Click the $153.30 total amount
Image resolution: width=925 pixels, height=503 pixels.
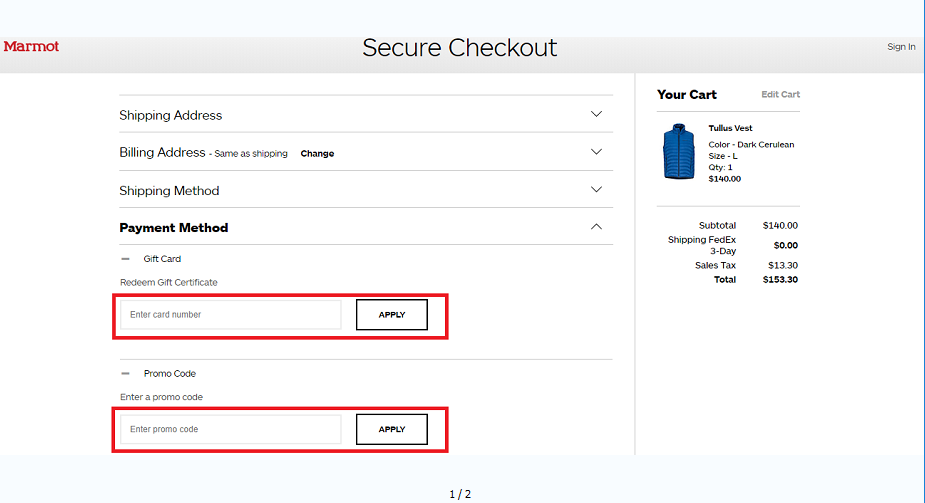pyautogui.click(x=780, y=280)
